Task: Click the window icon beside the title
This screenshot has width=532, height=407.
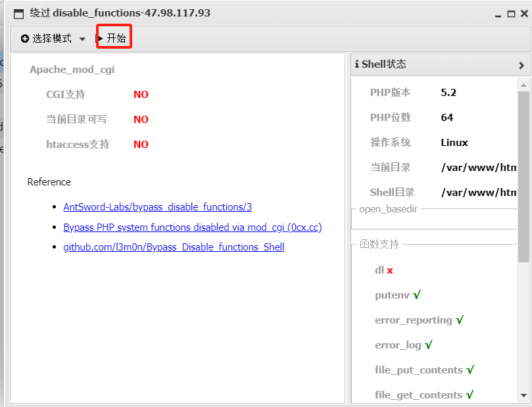Action: pyautogui.click(x=18, y=14)
